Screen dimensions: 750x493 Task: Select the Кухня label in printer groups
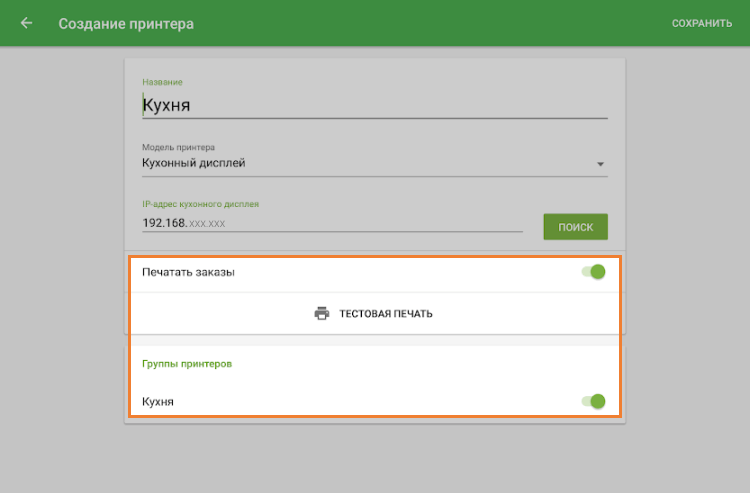[158, 401]
